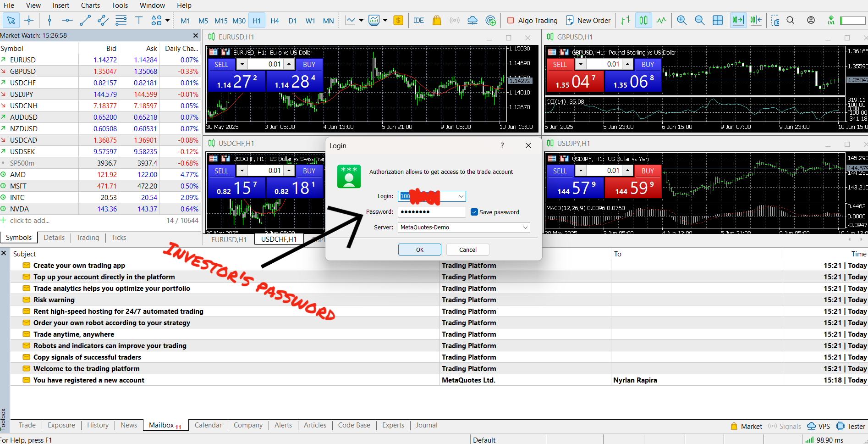The height and width of the screenshot is (444, 868).
Task: Open the Market shopping bag icon
Action: coord(437,20)
